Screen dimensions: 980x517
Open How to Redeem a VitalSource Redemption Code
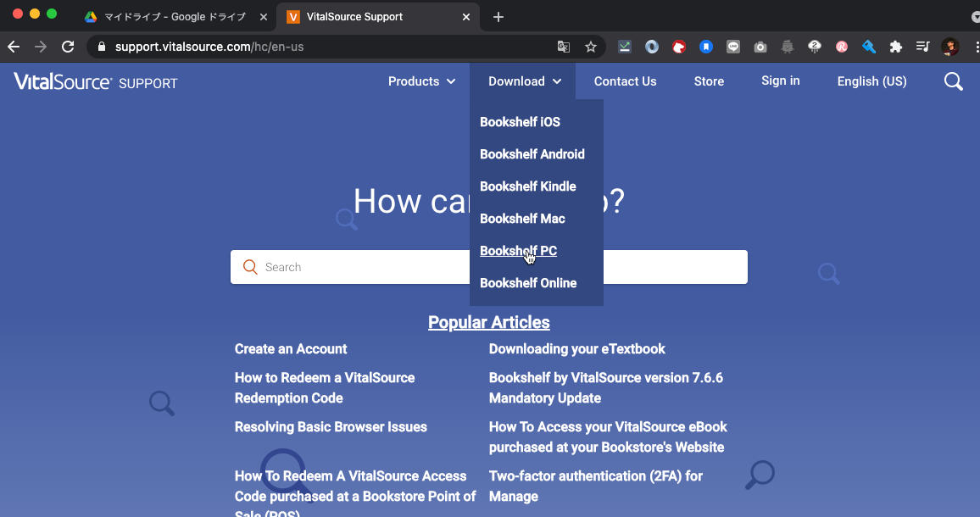pyautogui.click(x=325, y=387)
